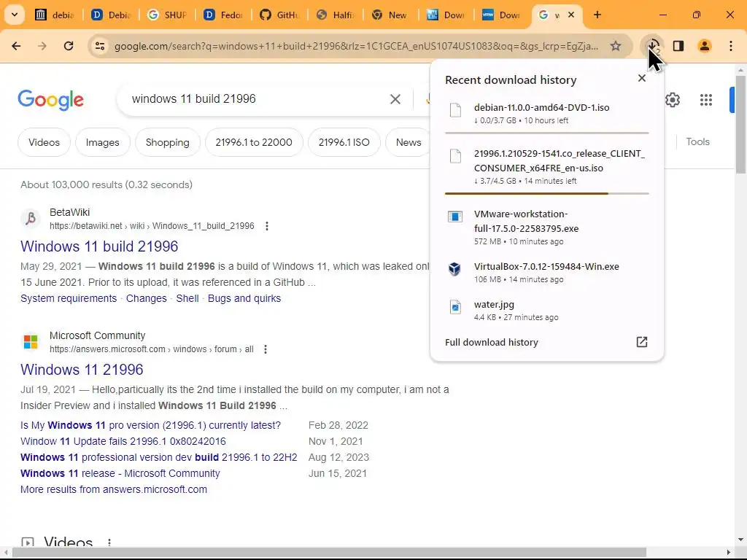Click the VirtualBox-7.0.12-159484-Win.exe filename
The height and width of the screenshot is (560, 747).
[x=546, y=267]
